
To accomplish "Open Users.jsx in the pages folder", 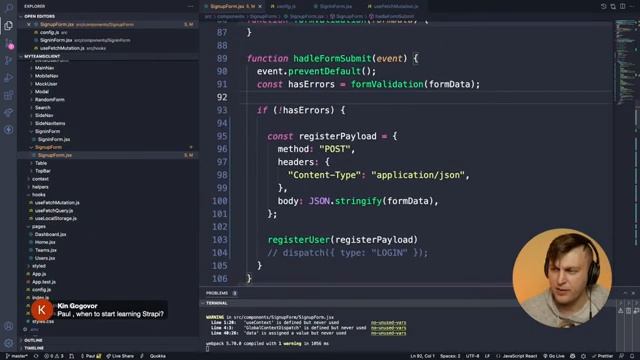I will [44, 258].
